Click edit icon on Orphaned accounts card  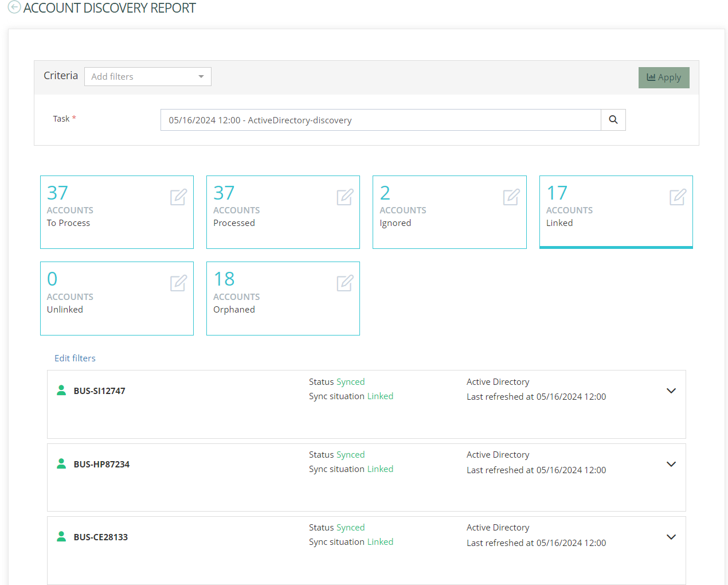tap(345, 283)
